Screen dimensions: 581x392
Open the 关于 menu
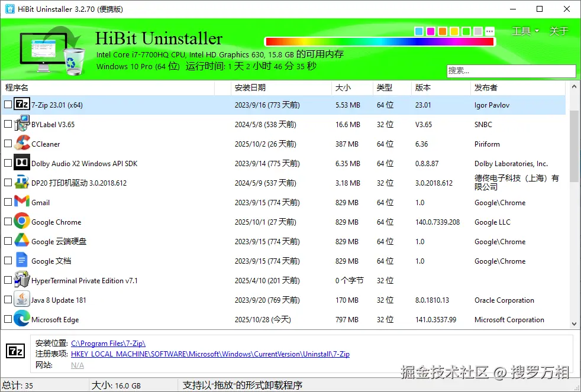(x=559, y=31)
